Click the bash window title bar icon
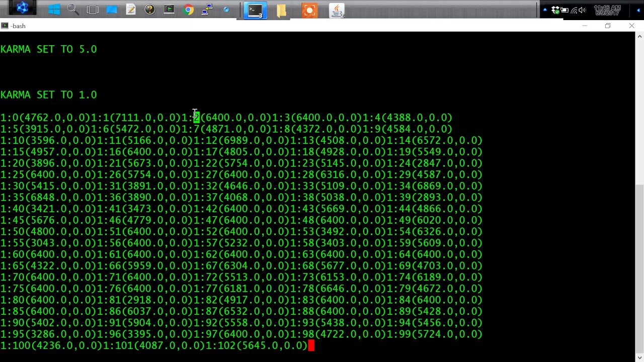This screenshot has height=362, width=644. [5, 26]
